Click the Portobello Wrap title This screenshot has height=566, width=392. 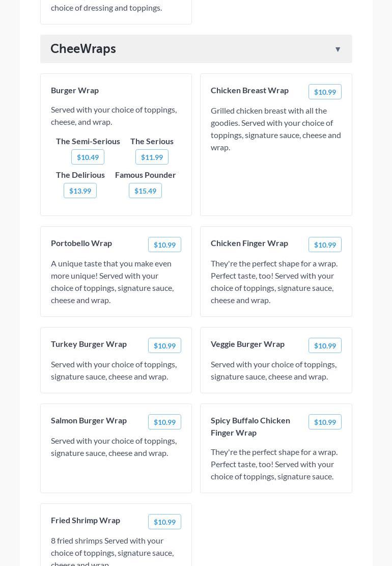(x=81, y=243)
